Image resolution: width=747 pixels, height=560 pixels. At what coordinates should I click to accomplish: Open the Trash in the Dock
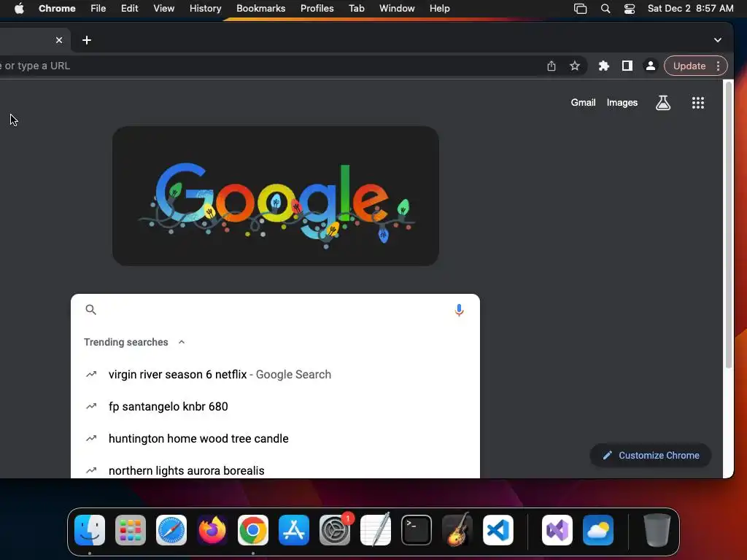click(x=657, y=530)
